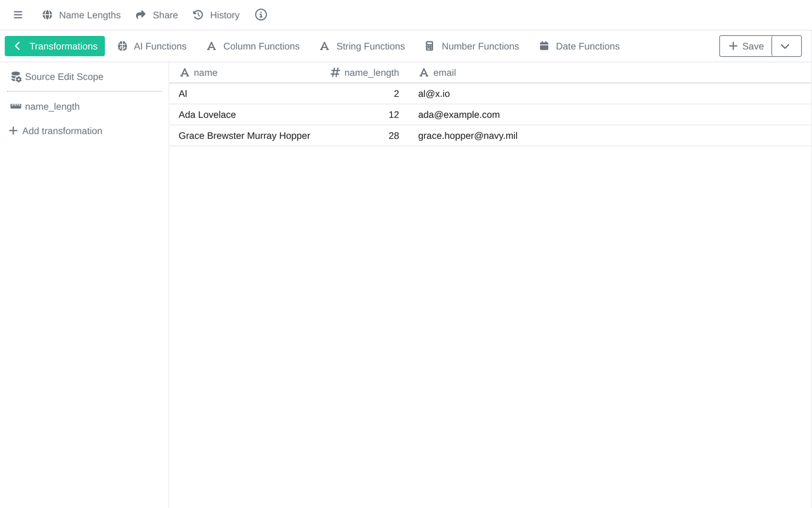The image size is (812, 508).
Task: Expand the Save dropdown chevron
Action: pyautogui.click(x=786, y=46)
